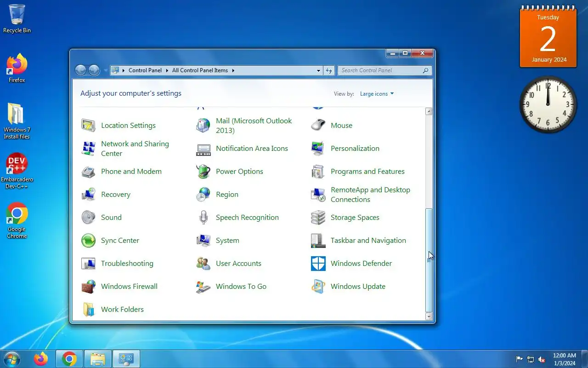Click the vertical scrollbar up arrow

(x=429, y=111)
